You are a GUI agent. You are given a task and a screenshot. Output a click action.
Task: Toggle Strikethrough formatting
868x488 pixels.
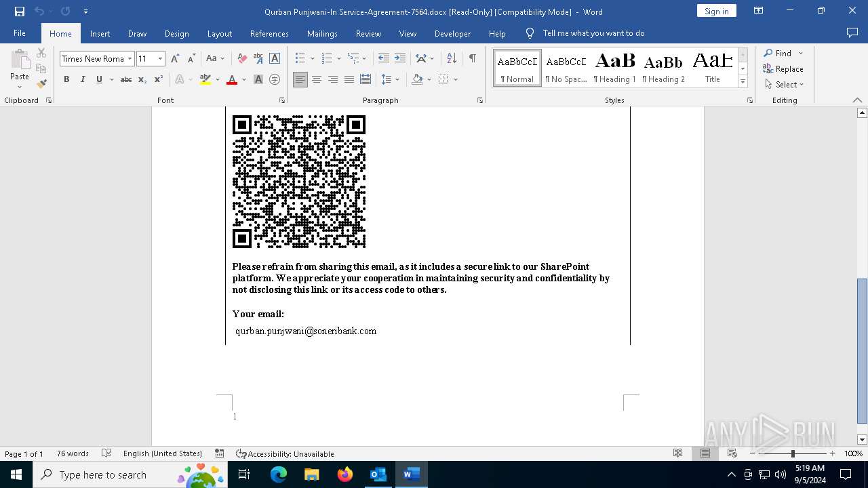[x=126, y=80]
